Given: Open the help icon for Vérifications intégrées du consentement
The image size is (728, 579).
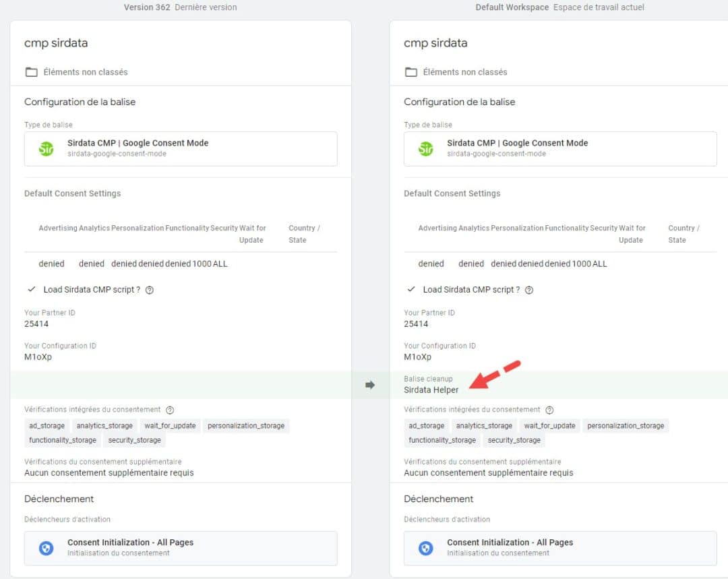Looking at the screenshot, I should coord(169,409).
